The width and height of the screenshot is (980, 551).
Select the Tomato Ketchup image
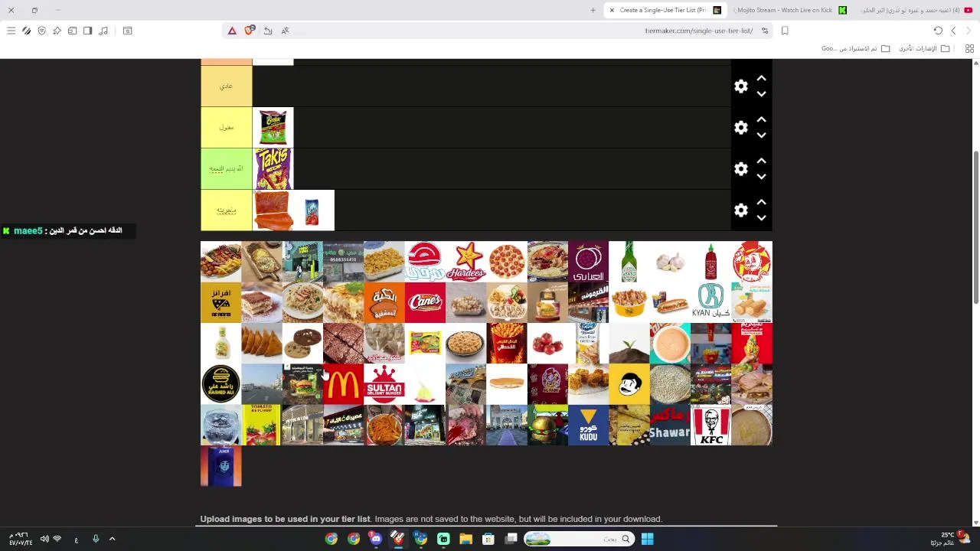point(262,425)
